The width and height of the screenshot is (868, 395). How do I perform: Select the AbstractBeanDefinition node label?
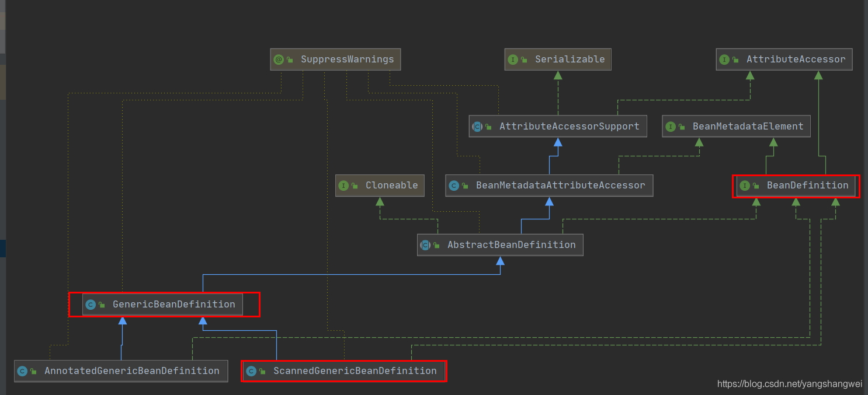(x=511, y=245)
